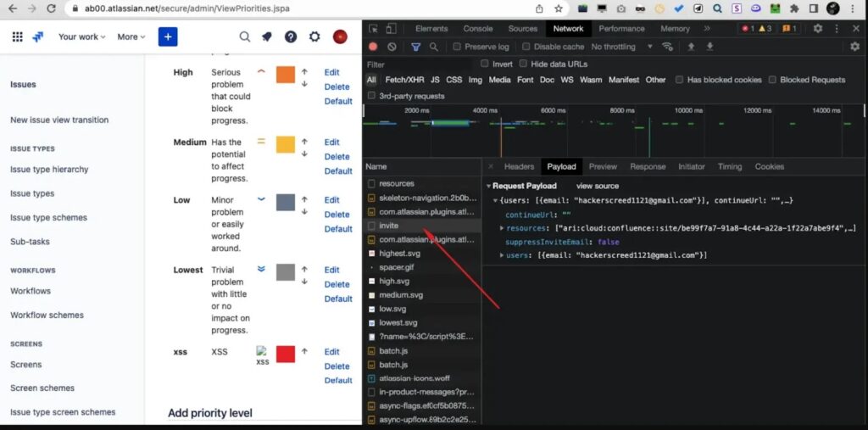
Task: Check the Disable cache option
Action: (526, 47)
